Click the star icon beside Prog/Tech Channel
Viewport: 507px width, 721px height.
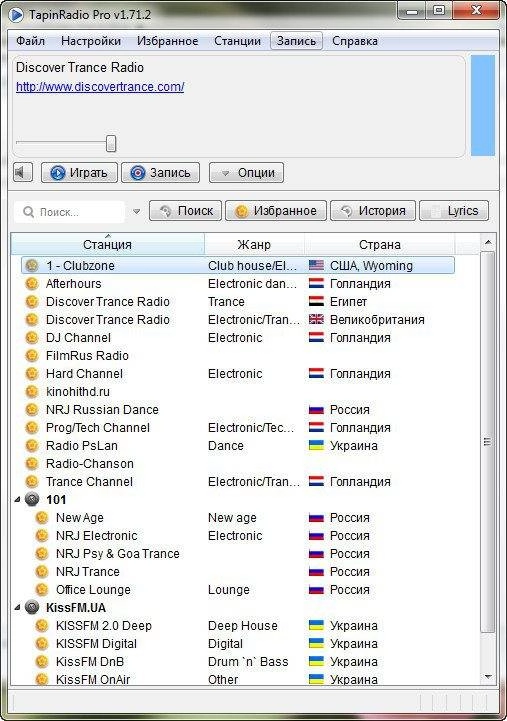click(32, 428)
